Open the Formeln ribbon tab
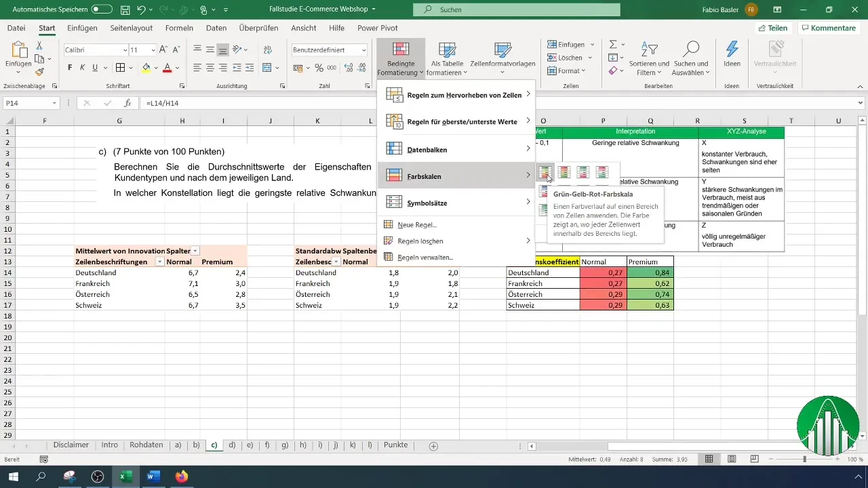The height and width of the screenshot is (488, 868). pos(179,28)
